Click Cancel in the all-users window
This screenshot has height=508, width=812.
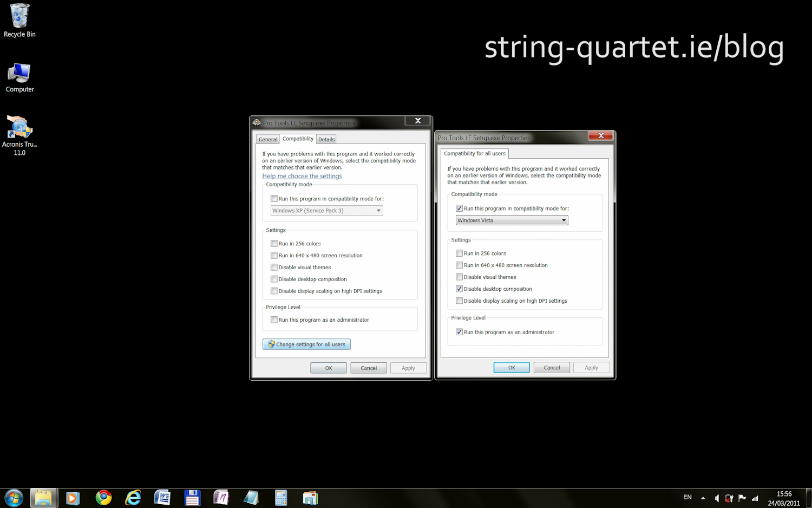[552, 368]
